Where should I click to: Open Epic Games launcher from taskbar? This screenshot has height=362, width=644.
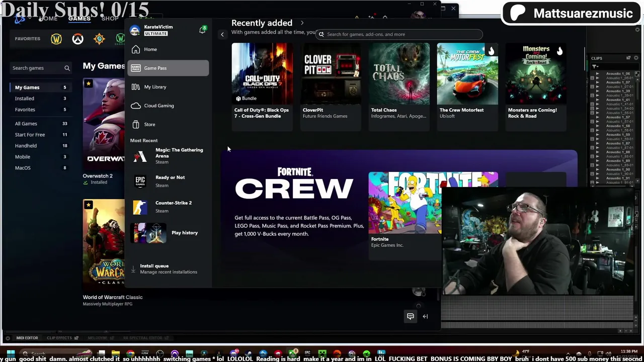point(307,353)
